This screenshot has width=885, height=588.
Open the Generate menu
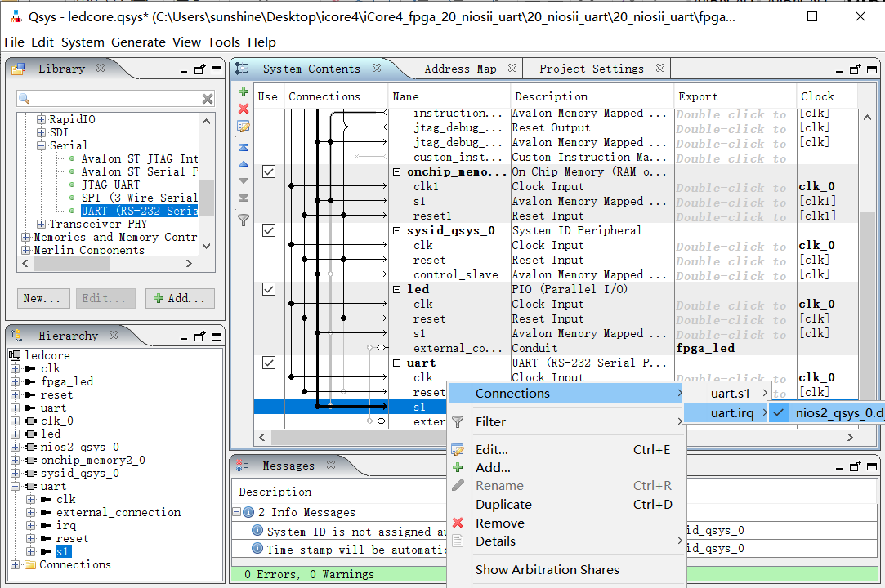pyautogui.click(x=138, y=42)
